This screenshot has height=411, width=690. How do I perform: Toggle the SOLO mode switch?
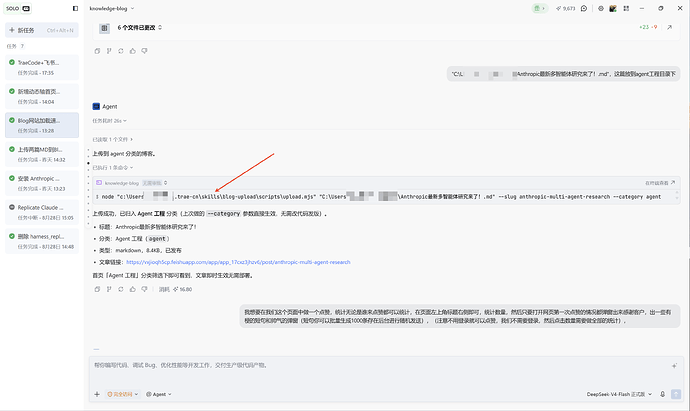click(x=18, y=8)
